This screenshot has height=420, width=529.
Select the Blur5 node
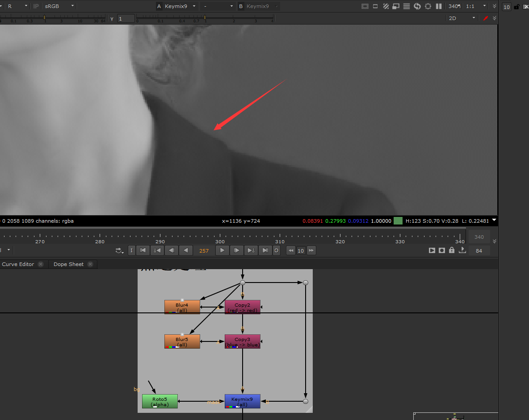point(182,341)
